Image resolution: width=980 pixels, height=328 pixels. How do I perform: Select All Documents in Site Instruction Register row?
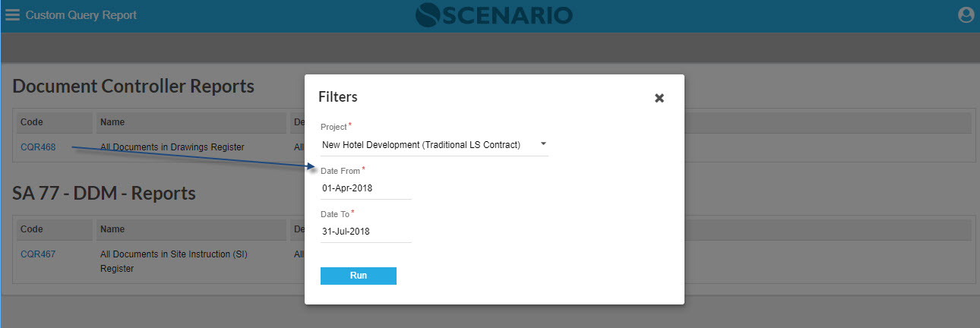click(174, 260)
